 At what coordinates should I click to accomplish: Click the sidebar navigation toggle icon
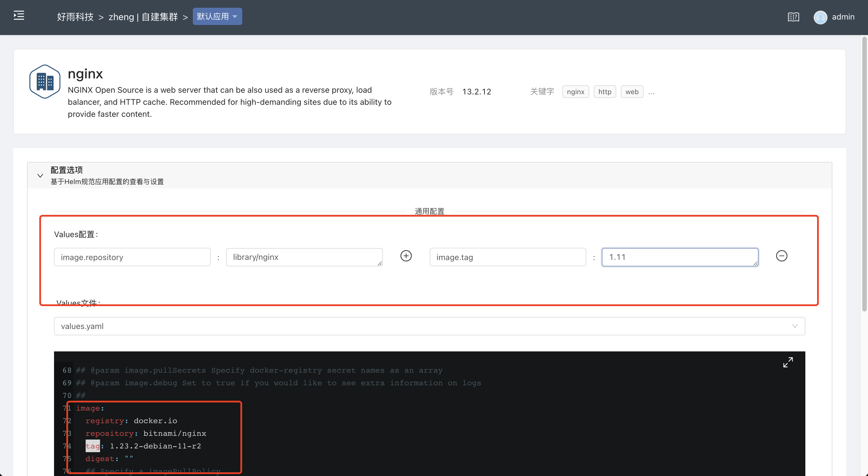pyautogui.click(x=18, y=16)
